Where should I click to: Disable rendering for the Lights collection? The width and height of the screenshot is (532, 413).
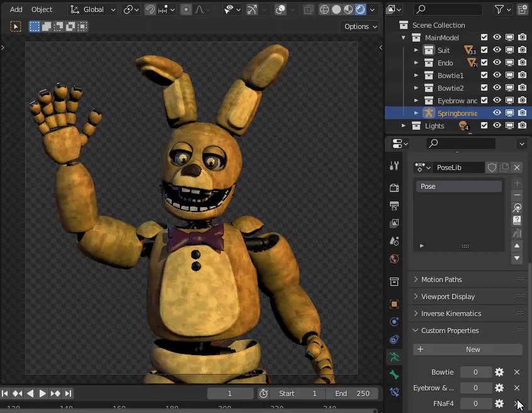pyautogui.click(x=522, y=126)
